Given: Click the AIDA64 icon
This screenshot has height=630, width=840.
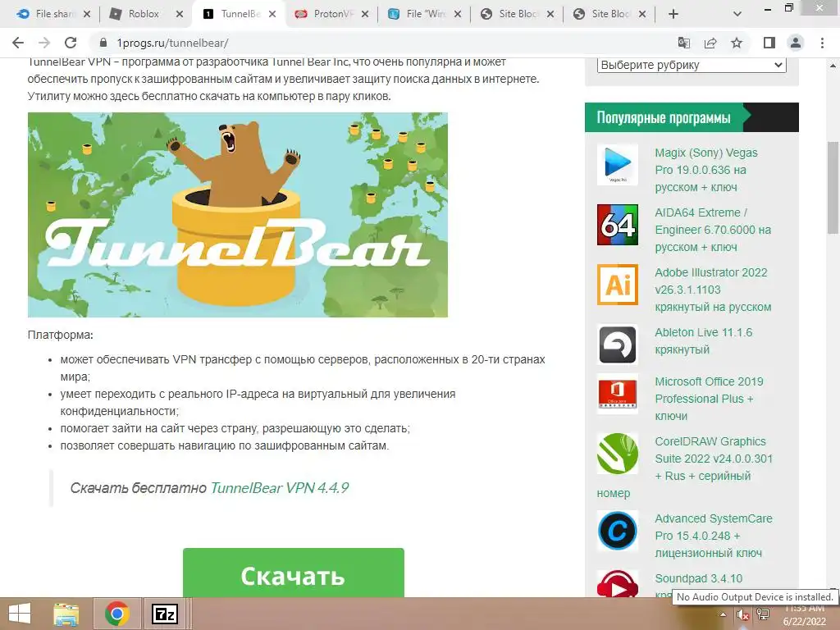Looking at the screenshot, I should [617, 225].
